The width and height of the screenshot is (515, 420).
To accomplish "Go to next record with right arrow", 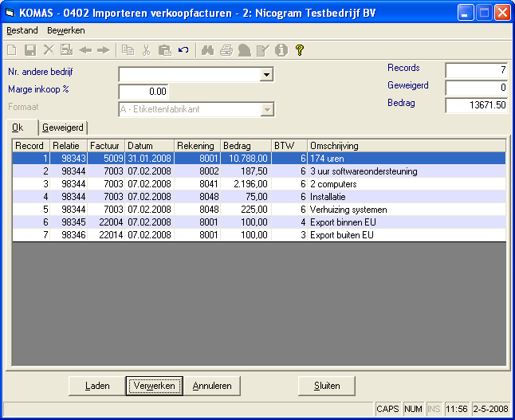I will coord(104,50).
